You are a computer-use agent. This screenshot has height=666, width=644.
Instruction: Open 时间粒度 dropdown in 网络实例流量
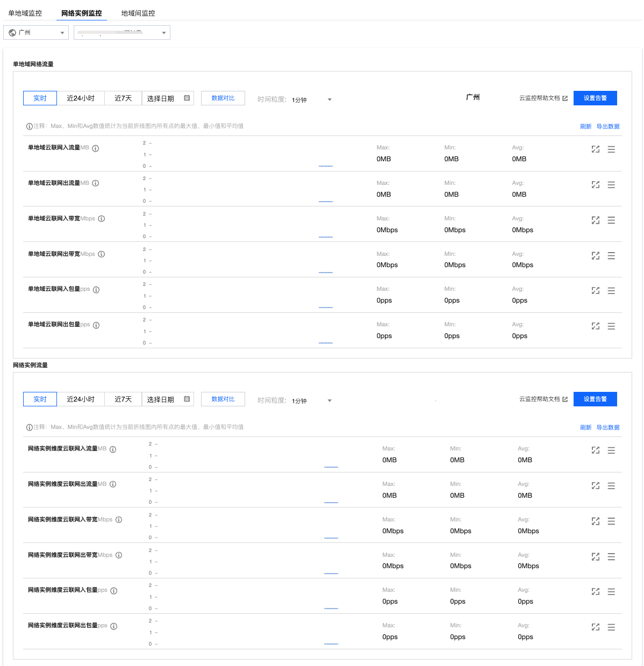click(312, 401)
